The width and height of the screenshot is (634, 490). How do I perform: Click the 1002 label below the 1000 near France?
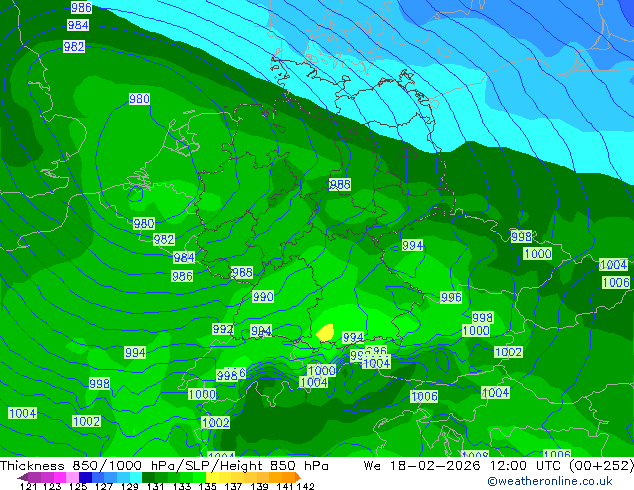[216, 422]
